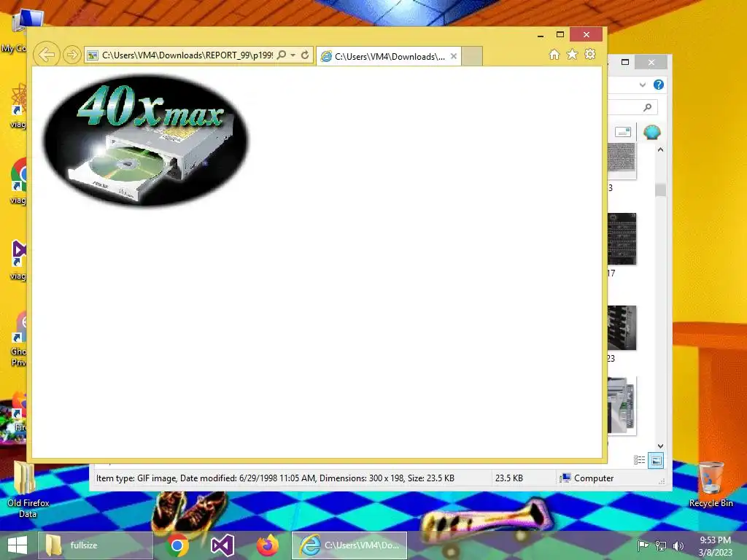747x560 pixels.
Task: Click the teal shell icon in Explorer
Action: click(x=651, y=132)
